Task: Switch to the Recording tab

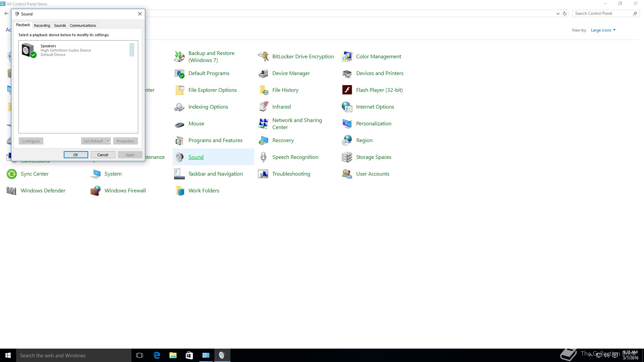Action: tap(42, 25)
